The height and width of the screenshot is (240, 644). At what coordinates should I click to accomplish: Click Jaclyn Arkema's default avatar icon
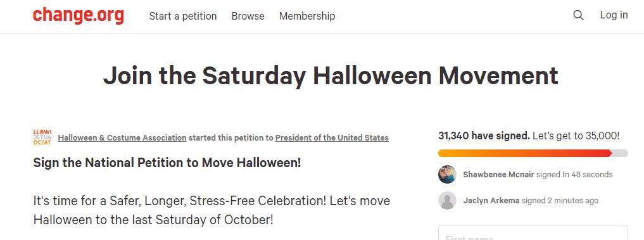pos(447,201)
